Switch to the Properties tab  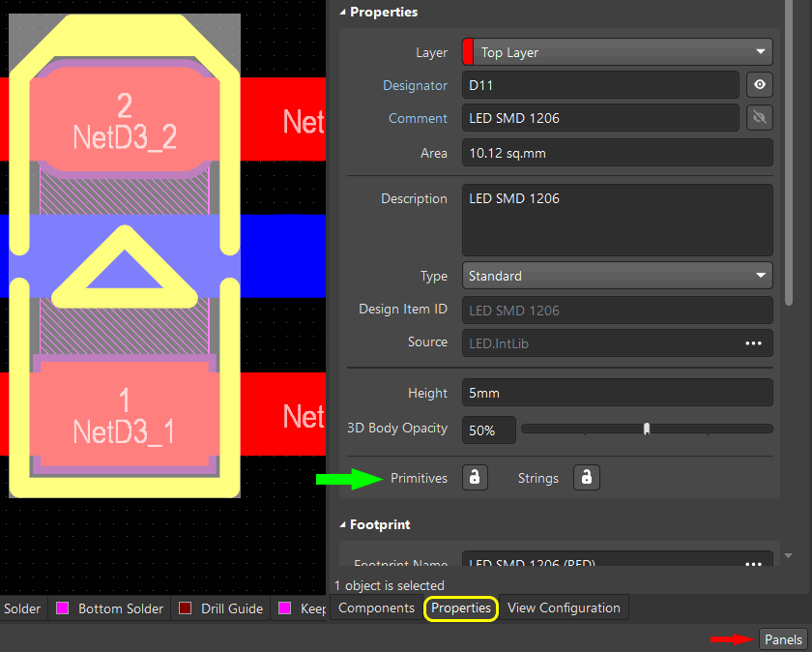click(461, 608)
